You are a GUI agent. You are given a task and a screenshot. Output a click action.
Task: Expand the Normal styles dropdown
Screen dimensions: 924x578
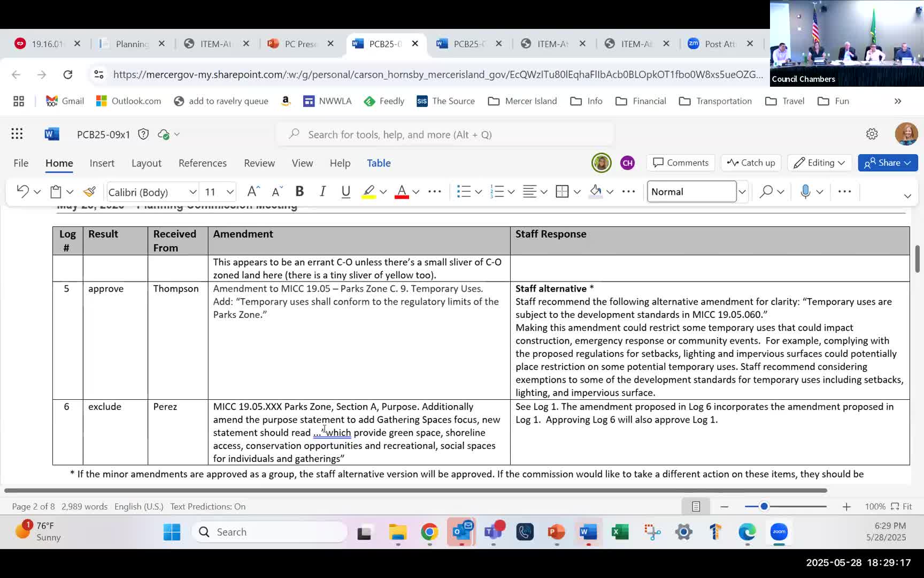pos(742,192)
